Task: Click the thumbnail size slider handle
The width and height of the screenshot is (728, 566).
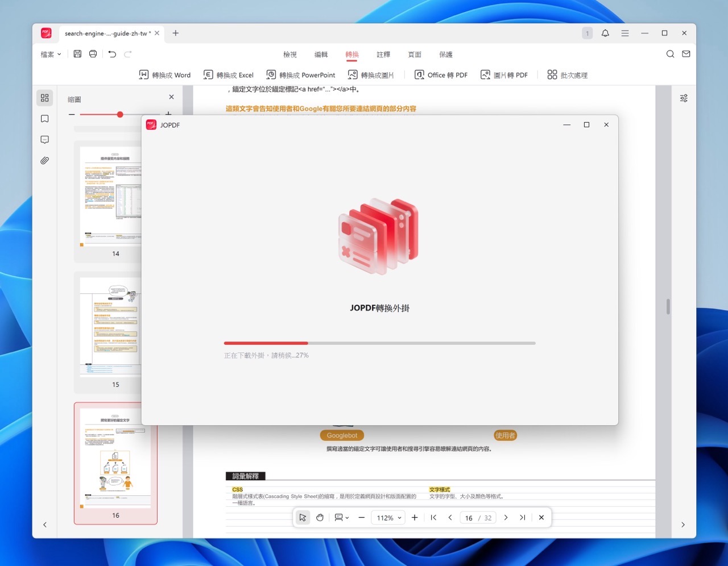Action: [x=120, y=115]
